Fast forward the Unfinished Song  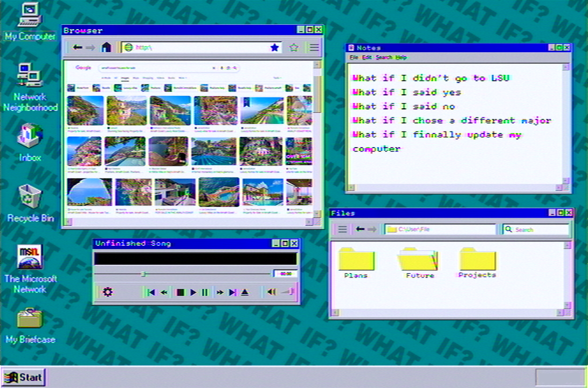tap(220, 292)
